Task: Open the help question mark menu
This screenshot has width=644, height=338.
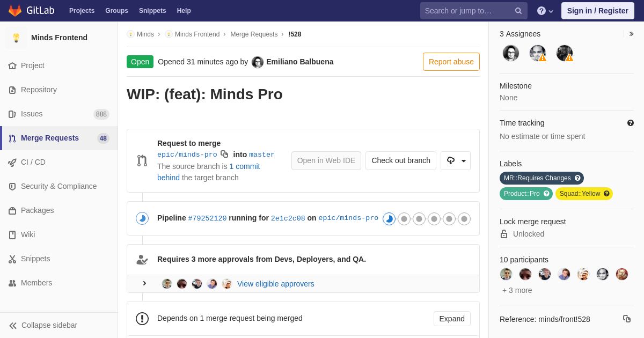Action: (545, 11)
